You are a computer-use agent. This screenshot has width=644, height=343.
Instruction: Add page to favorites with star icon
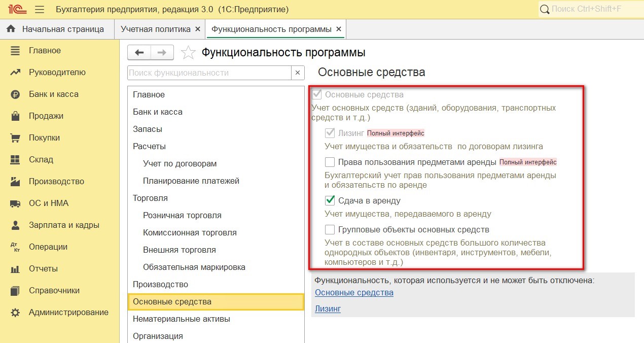[188, 52]
